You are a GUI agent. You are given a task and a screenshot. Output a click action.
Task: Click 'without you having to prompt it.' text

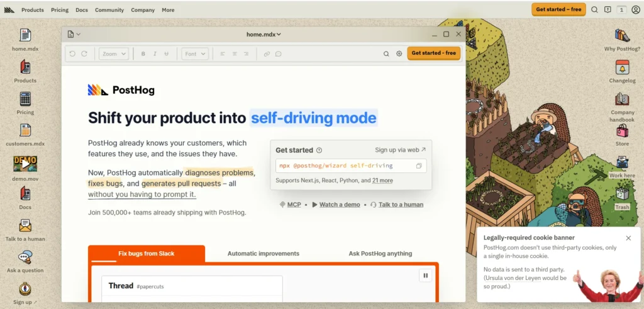coord(142,194)
